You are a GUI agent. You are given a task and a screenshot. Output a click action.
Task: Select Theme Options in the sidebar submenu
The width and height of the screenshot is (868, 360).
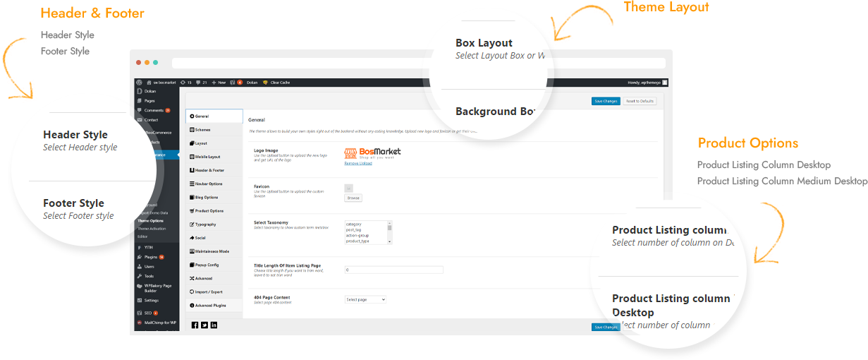pos(151,221)
